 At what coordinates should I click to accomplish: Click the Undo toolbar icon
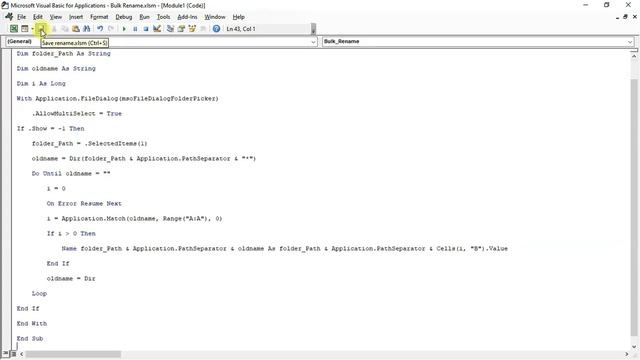(x=100, y=29)
